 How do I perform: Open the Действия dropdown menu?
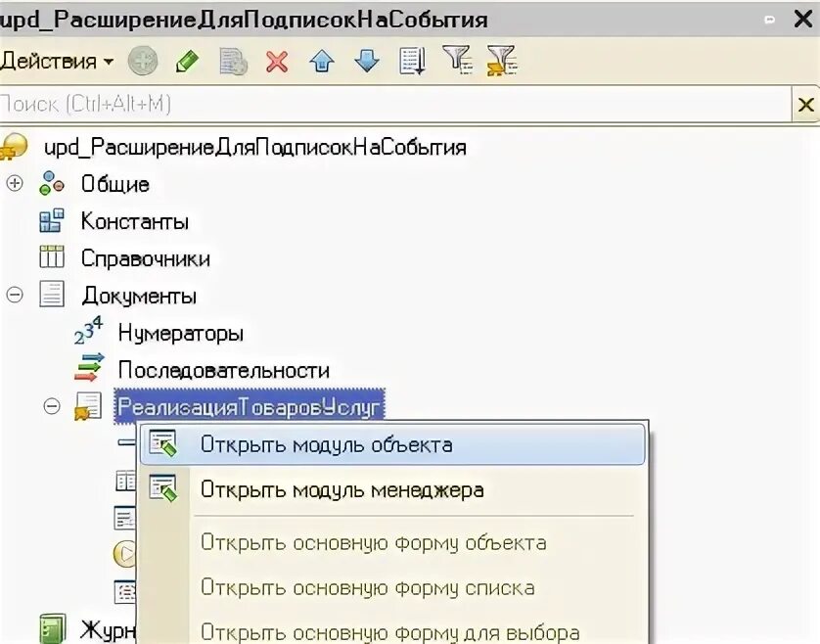tap(57, 62)
